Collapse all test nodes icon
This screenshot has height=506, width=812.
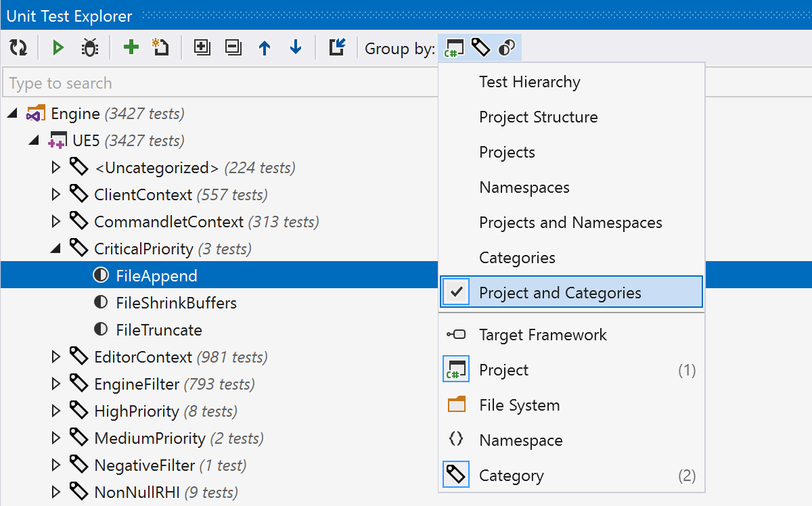click(233, 47)
